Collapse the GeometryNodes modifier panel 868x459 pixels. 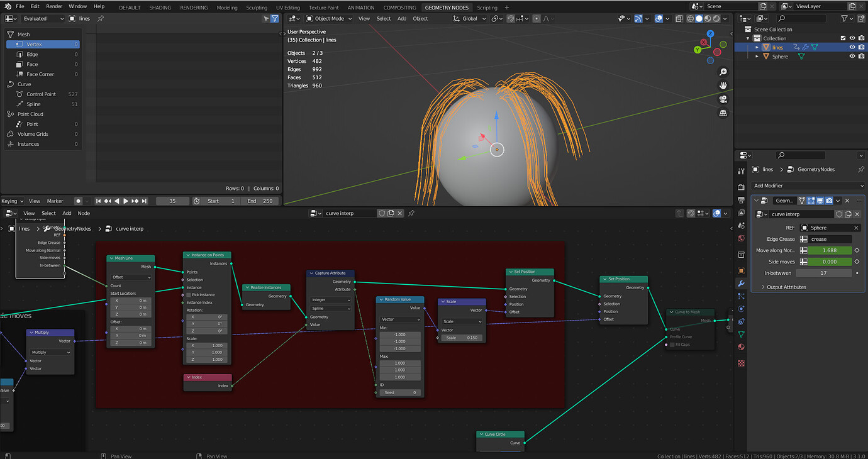(757, 201)
